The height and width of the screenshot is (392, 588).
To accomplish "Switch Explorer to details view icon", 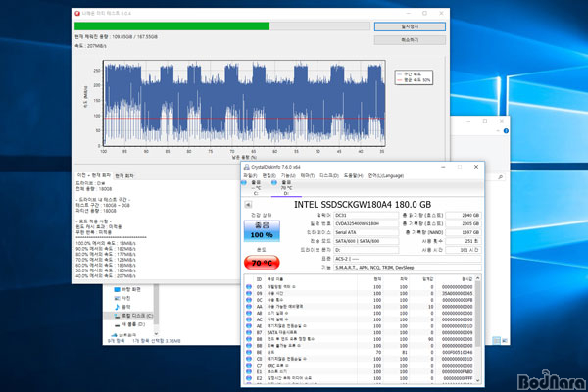I will [x=496, y=340].
